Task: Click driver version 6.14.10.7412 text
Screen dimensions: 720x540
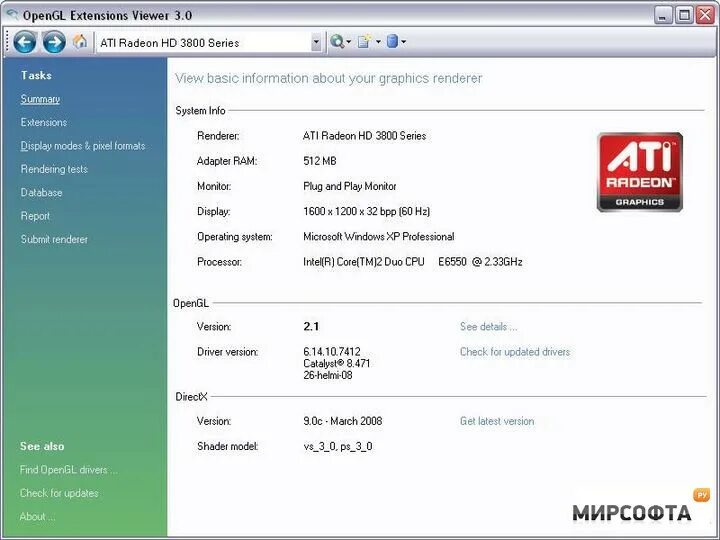Action: point(332,352)
